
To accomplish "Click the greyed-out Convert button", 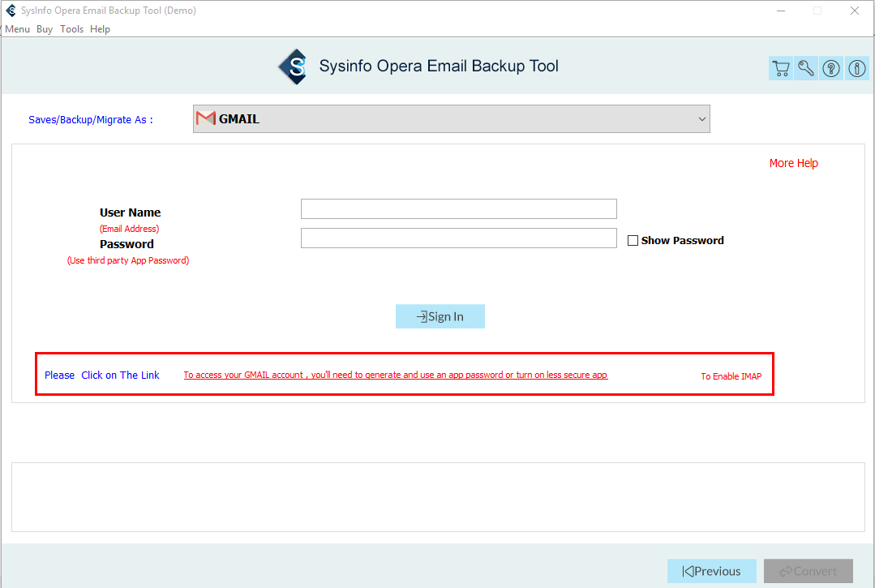I will pos(808,571).
